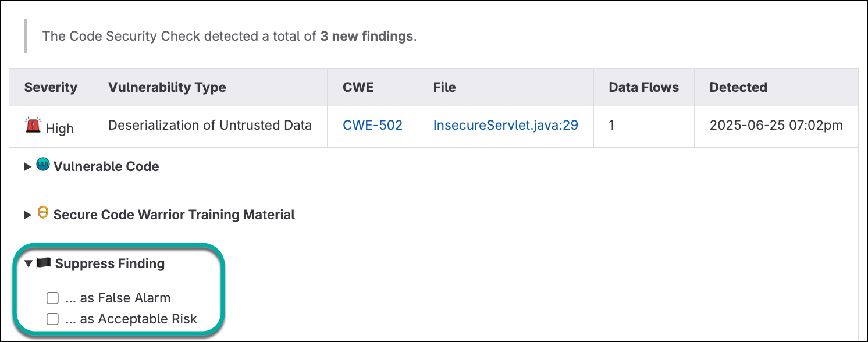Click the CWE column header

[358, 88]
